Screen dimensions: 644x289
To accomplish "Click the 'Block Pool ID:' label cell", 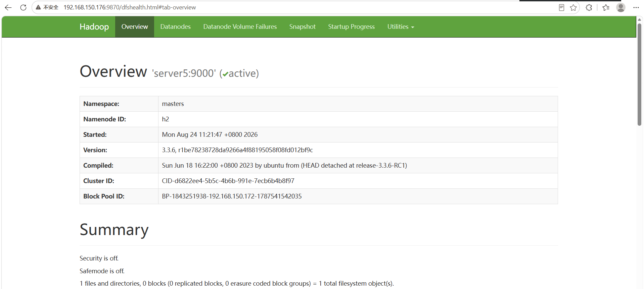I will (119, 196).
